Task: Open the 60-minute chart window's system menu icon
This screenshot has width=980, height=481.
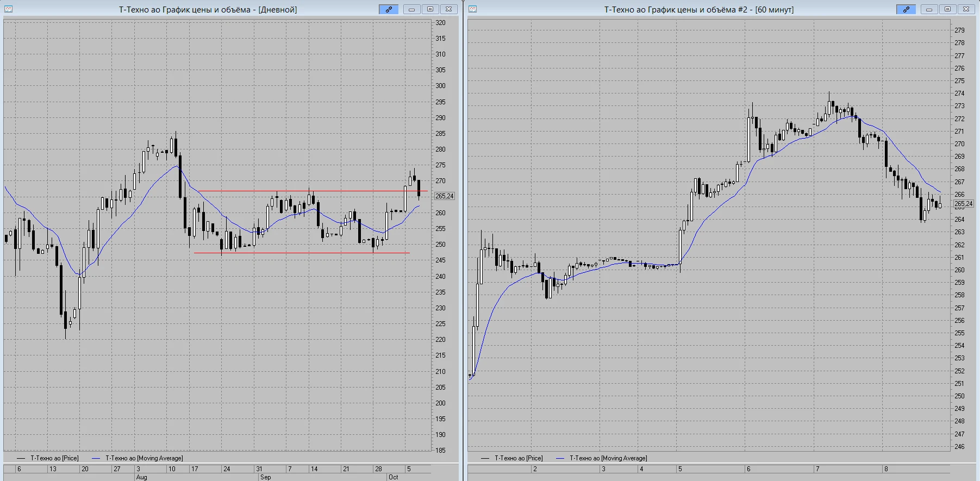Action: click(472, 9)
